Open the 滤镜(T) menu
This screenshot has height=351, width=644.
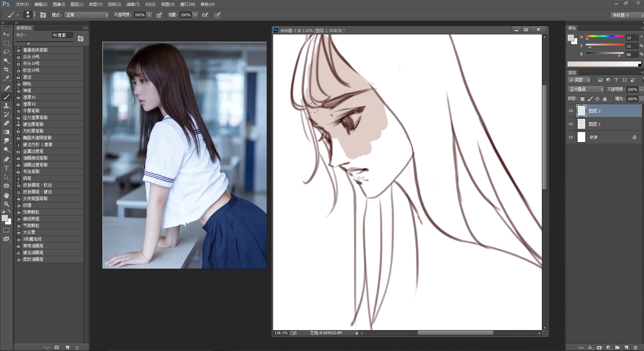click(133, 4)
